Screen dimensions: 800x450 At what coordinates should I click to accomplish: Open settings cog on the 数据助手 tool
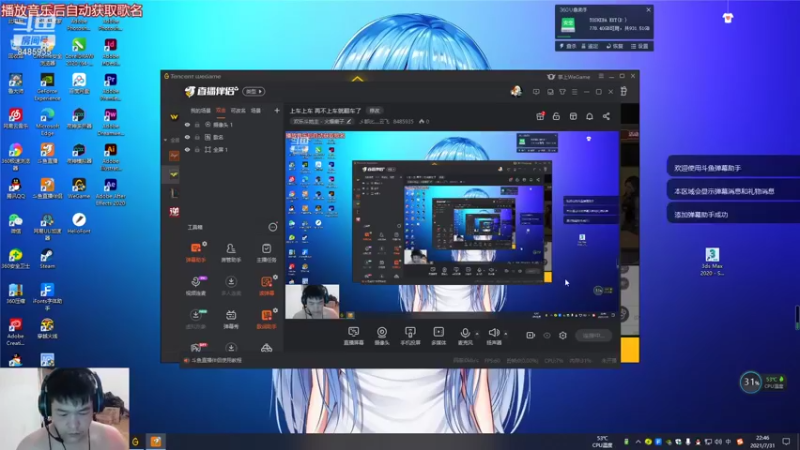(x=276, y=310)
